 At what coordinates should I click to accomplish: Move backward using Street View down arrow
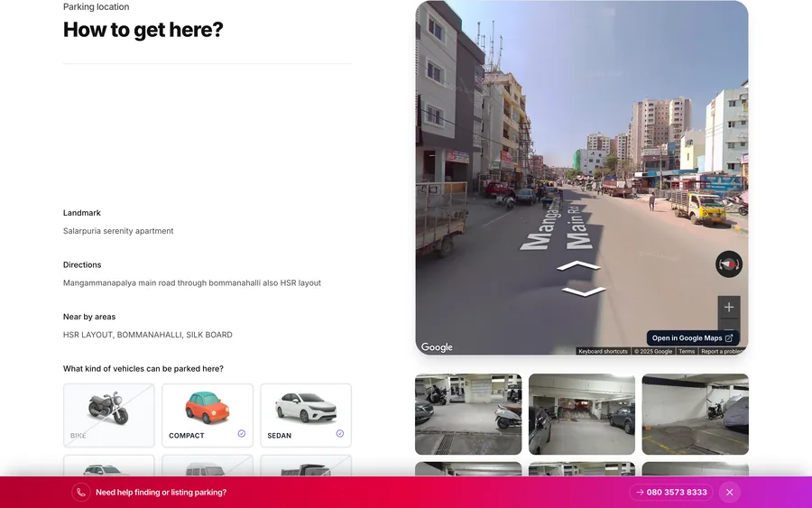584,291
